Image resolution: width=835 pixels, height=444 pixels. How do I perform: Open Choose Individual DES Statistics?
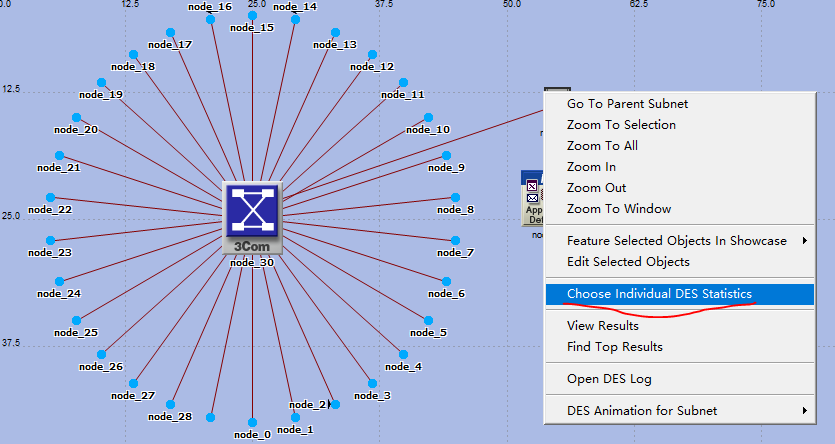[680, 294]
